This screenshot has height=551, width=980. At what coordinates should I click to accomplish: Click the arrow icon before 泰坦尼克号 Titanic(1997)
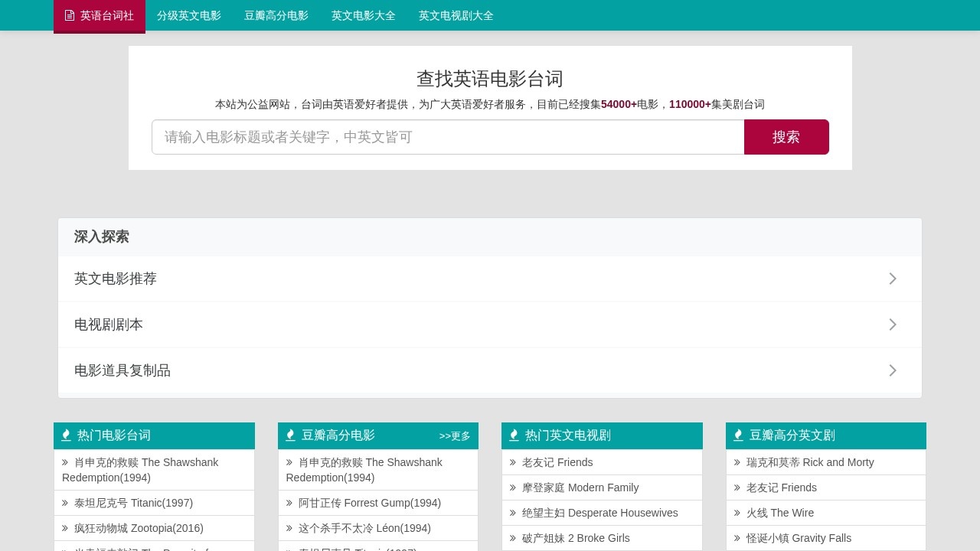point(65,503)
